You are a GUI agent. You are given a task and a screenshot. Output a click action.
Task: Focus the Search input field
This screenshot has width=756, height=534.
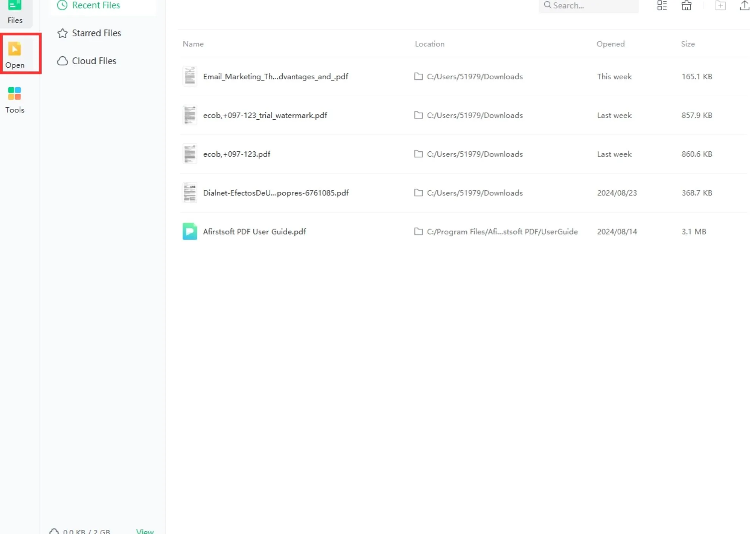[588, 5]
